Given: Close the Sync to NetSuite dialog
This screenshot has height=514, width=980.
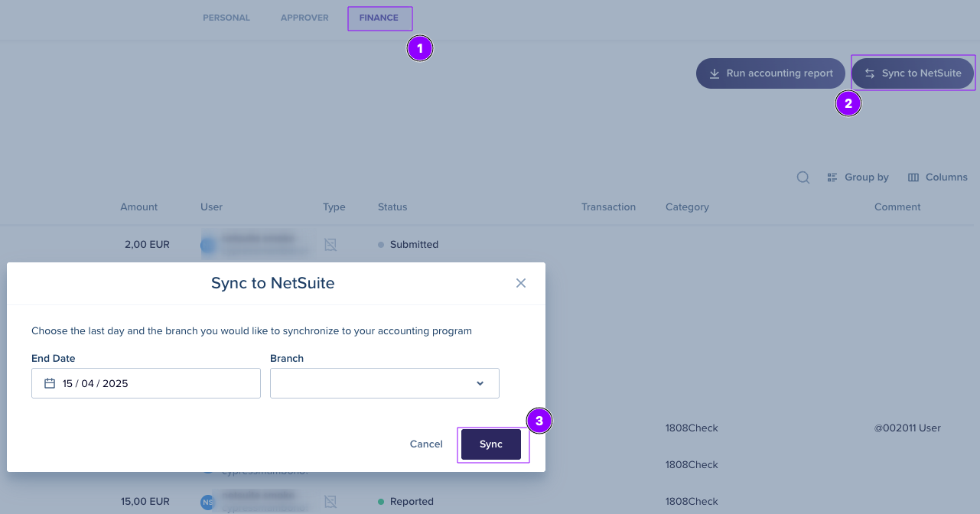Looking at the screenshot, I should pyautogui.click(x=521, y=283).
